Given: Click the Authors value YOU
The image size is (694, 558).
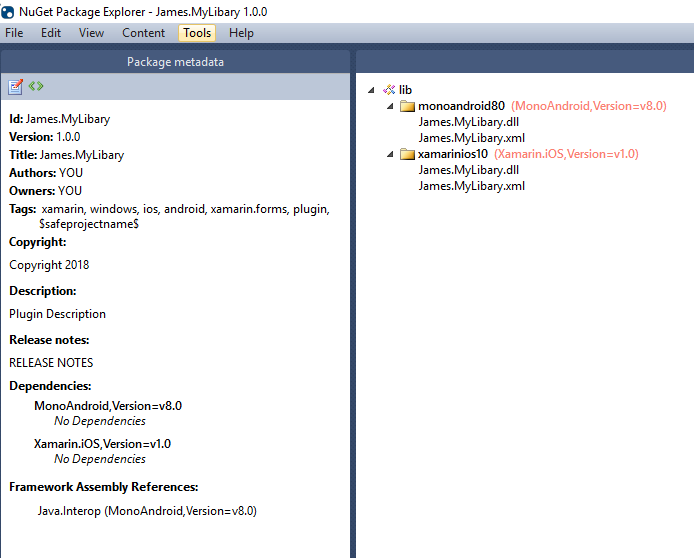Looking at the screenshot, I should tap(71, 173).
